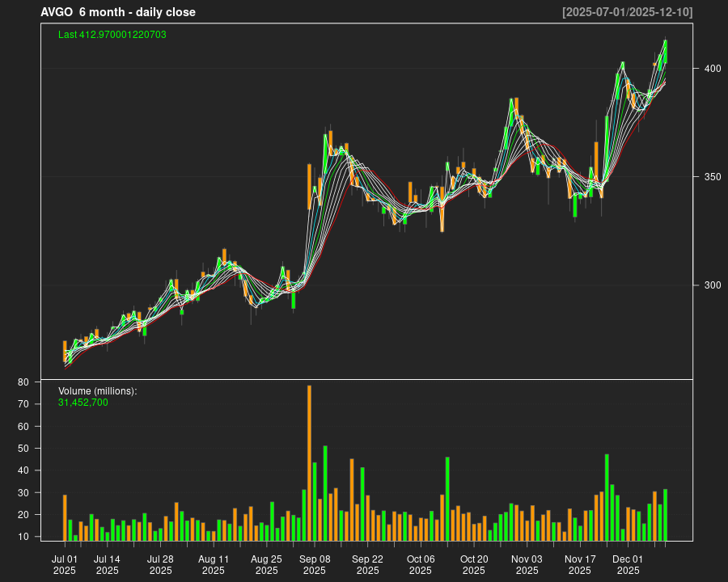
Task: Click the 300 price axis label
Action: click(x=712, y=285)
